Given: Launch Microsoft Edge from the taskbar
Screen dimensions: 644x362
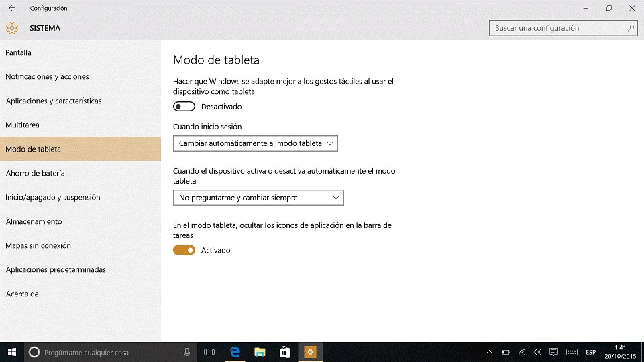Looking at the screenshot, I should (x=235, y=352).
